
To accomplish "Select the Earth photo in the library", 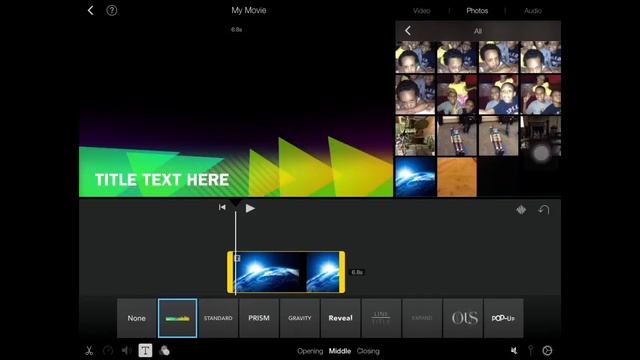I will pos(415,177).
